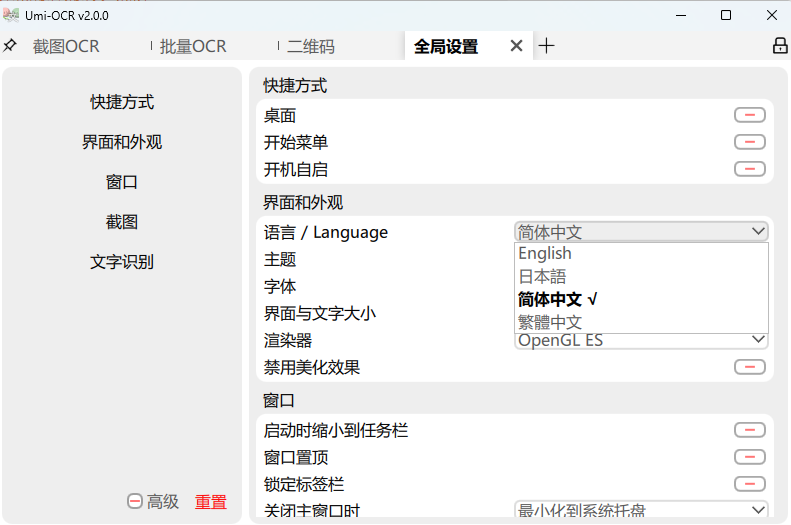Switch to the 截图OCR tab
This screenshot has height=525, width=791.
66,47
